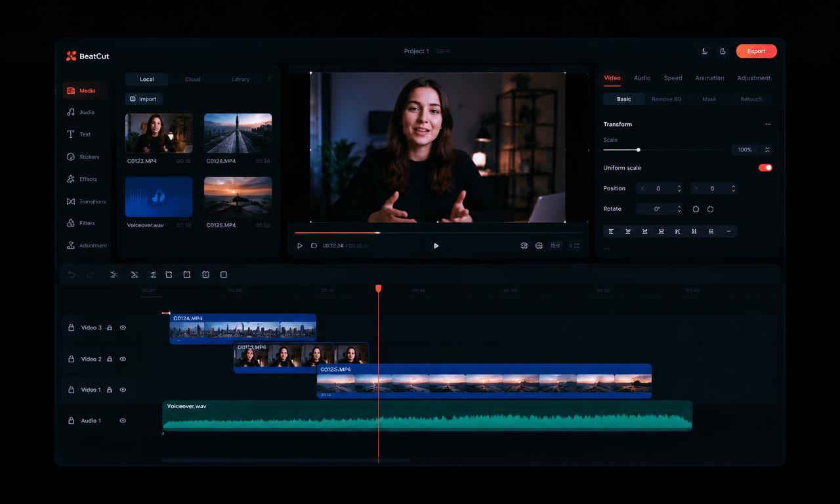
Task: Select the Remove BG sub-tab
Action: click(666, 99)
